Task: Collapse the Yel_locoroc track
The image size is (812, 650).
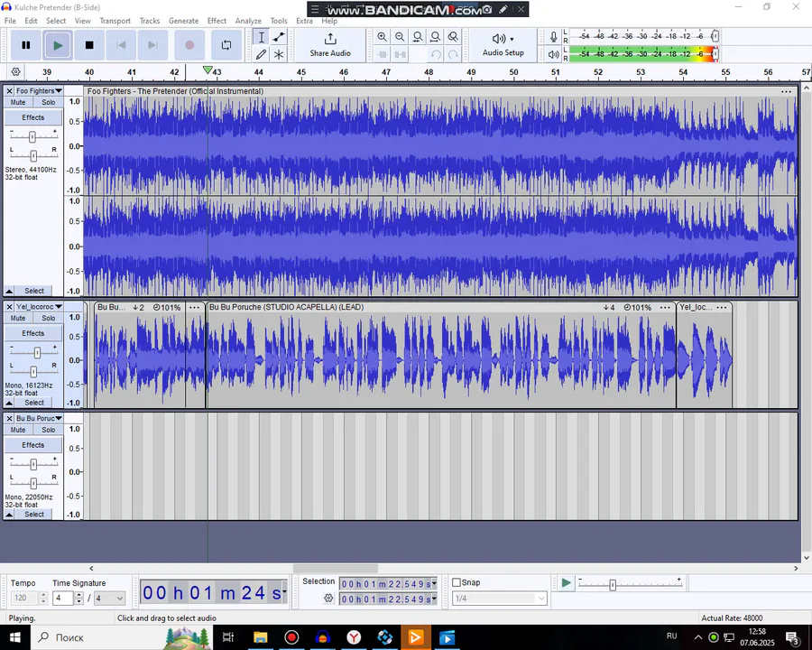Action: coord(9,403)
